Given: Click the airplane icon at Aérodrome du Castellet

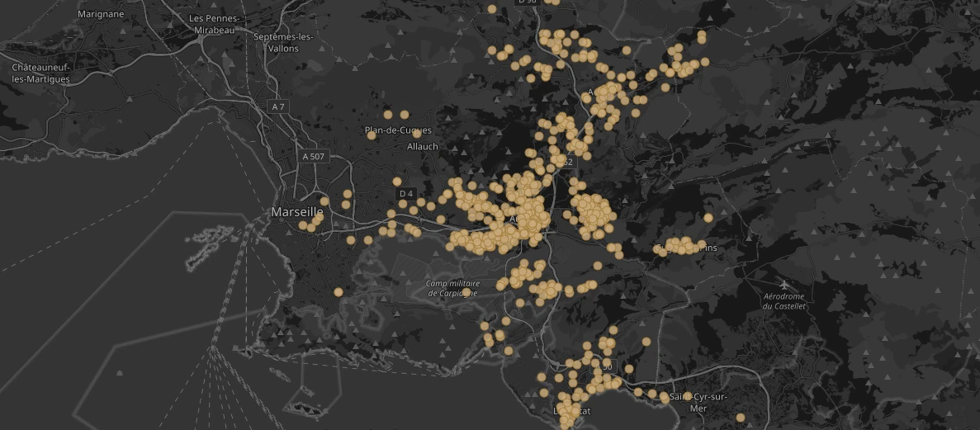Looking at the screenshot, I should point(784,285).
